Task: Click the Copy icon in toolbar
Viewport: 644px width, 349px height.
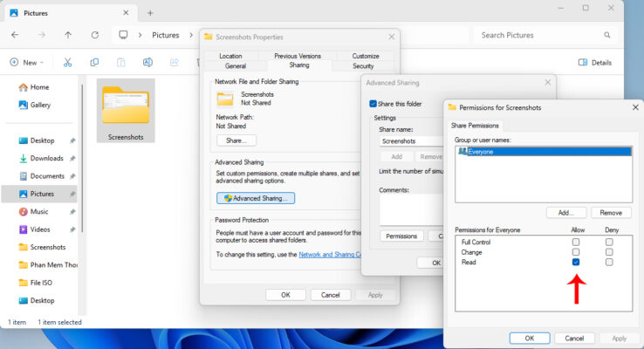Action: pyautogui.click(x=94, y=63)
